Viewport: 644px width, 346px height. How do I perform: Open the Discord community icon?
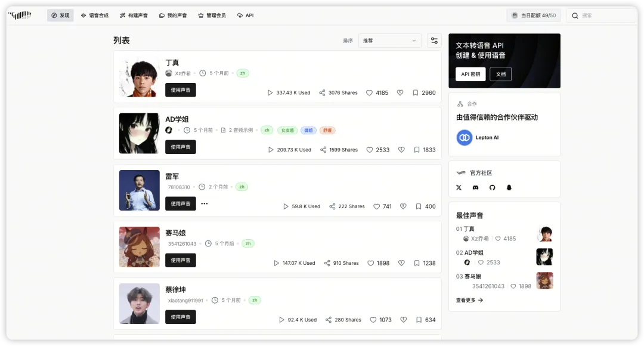[x=476, y=187]
